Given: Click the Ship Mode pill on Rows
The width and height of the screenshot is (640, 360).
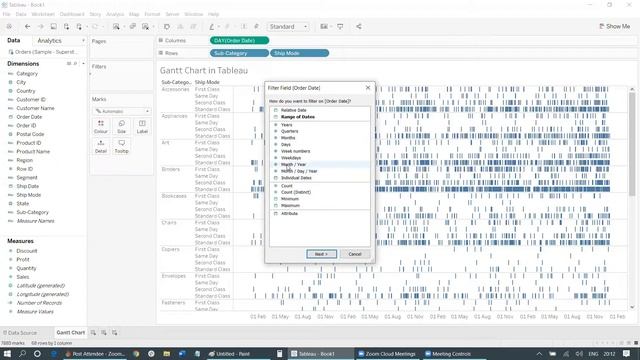Looking at the screenshot, I should coord(299,53).
